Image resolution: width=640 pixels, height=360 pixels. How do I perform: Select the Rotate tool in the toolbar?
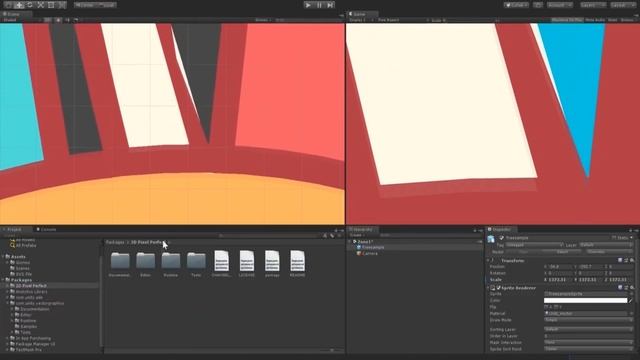[x=30, y=5]
